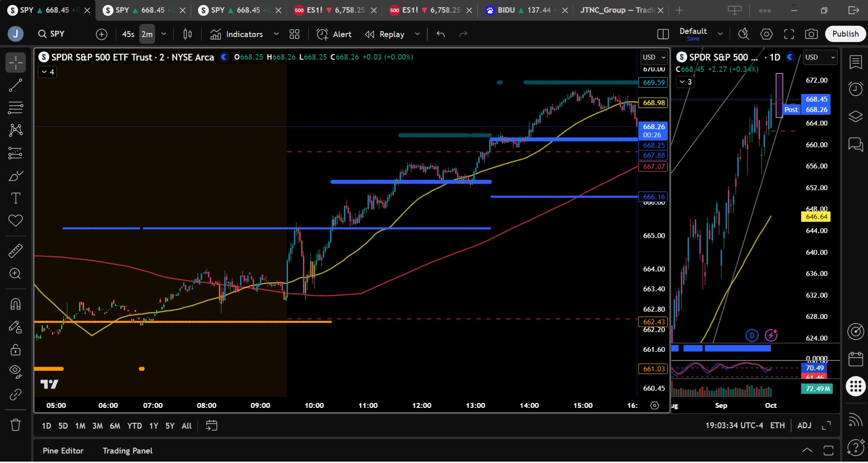Select the 45s timeframe
Image resolution: width=868 pixels, height=463 pixels.
[128, 34]
